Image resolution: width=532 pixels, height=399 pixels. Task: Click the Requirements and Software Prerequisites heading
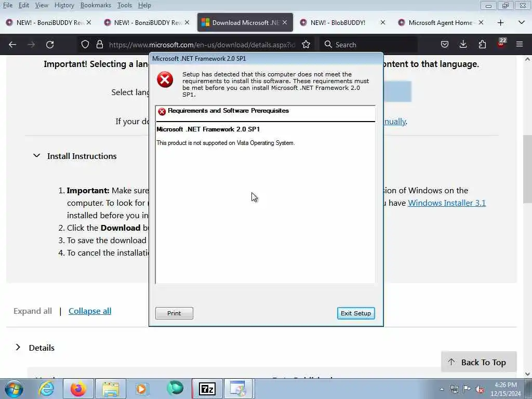tap(229, 111)
